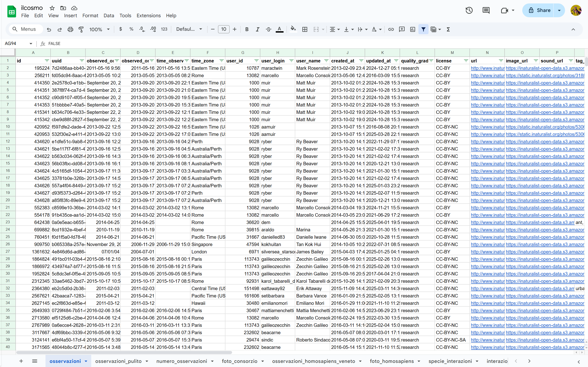Click the Print icon
588x367 pixels.
click(x=71, y=29)
